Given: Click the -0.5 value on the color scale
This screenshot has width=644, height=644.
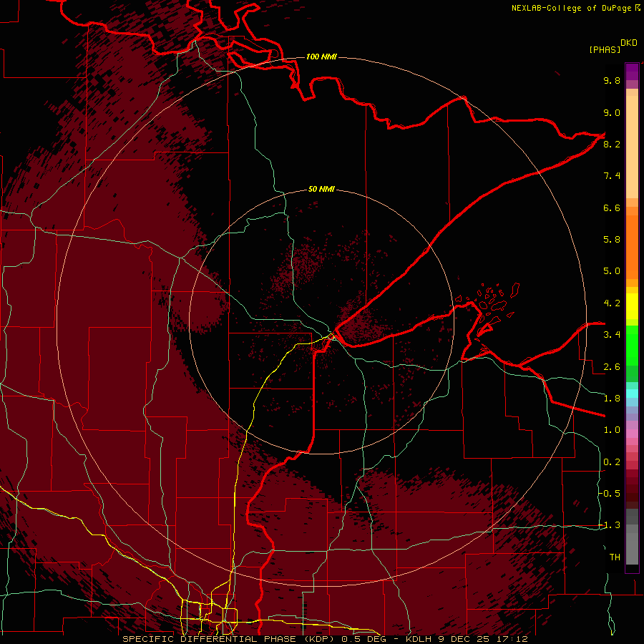Looking at the screenshot, I should [610, 494].
